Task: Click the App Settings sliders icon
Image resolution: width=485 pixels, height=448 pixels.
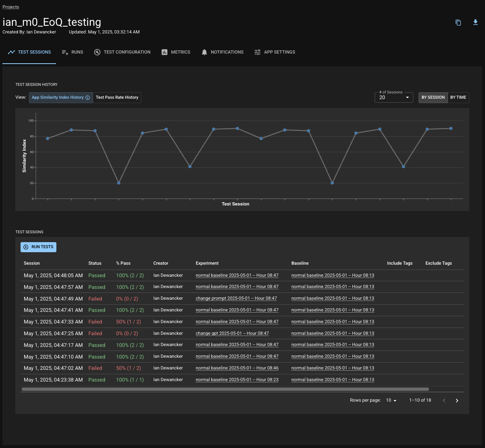Action: (257, 52)
